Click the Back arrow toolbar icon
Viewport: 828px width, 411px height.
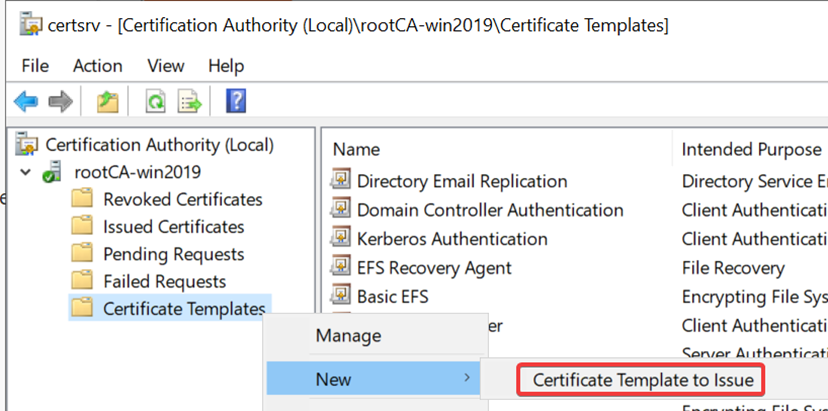[26, 101]
